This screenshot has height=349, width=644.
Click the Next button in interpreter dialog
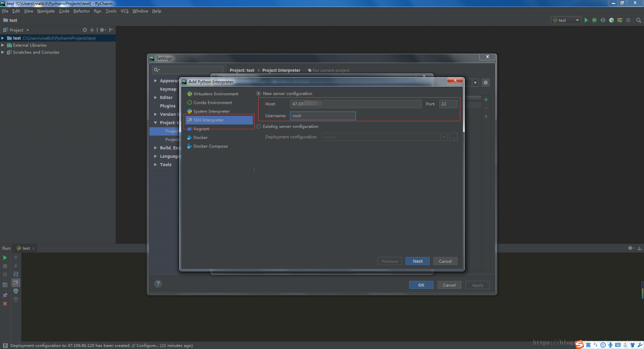[418, 261]
